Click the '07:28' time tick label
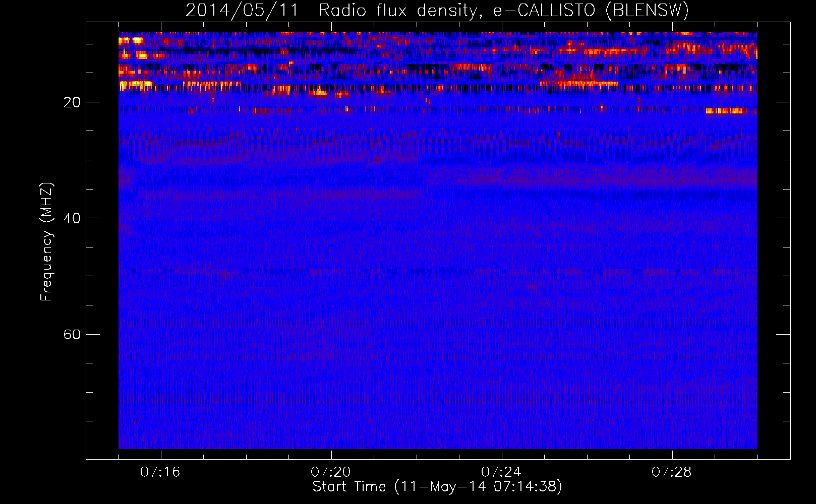Image resolution: width=816 pixels, height=504 pixels. (672, 472)
